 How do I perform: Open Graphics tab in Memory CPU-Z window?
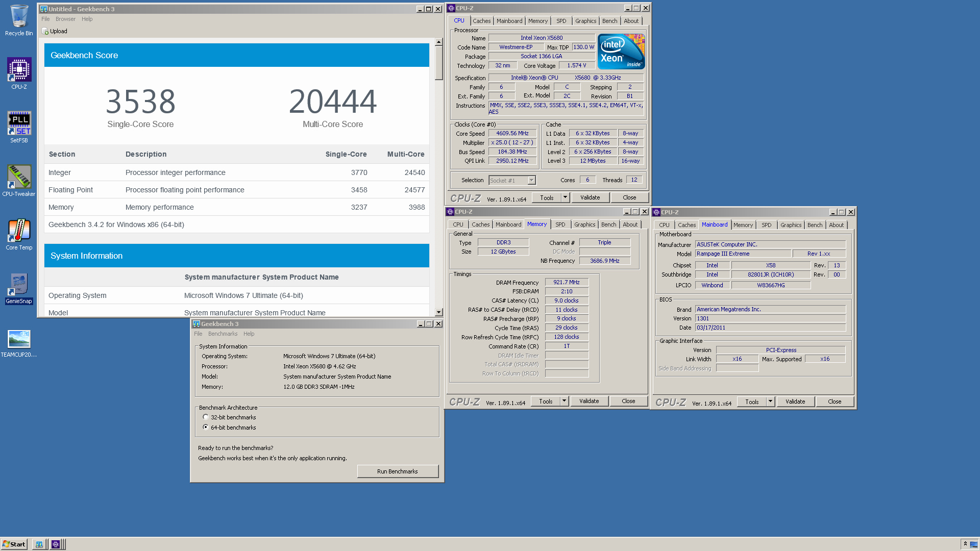tap(584, 224)
